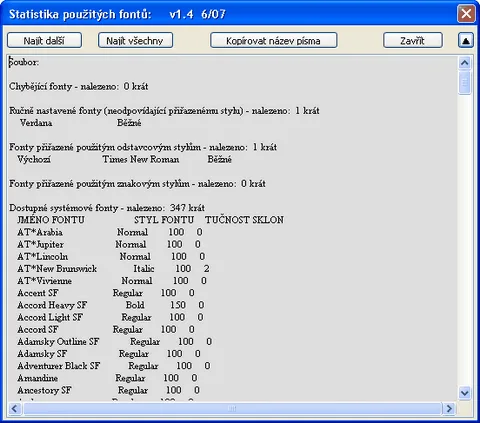Click the Adamsky SF font row
The width and height of the screenshot is (480, 423).
[109, 354]
